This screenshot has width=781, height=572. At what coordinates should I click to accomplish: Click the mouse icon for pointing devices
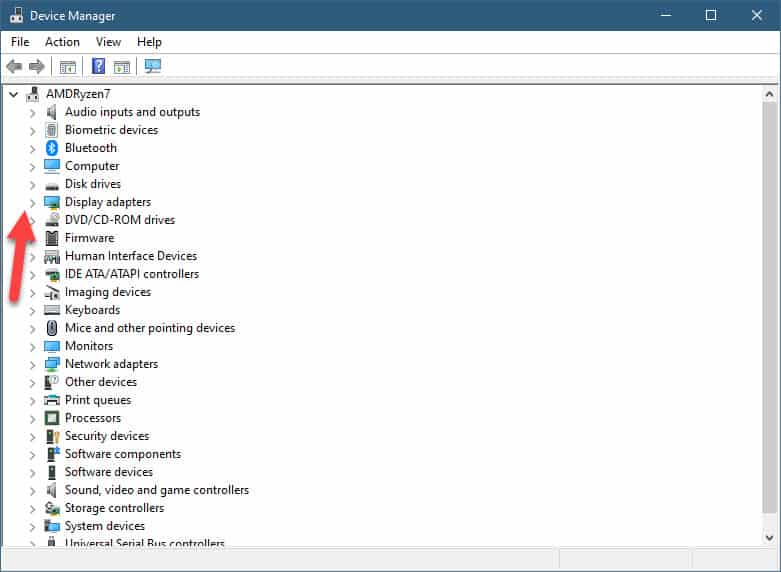point(52,328)
